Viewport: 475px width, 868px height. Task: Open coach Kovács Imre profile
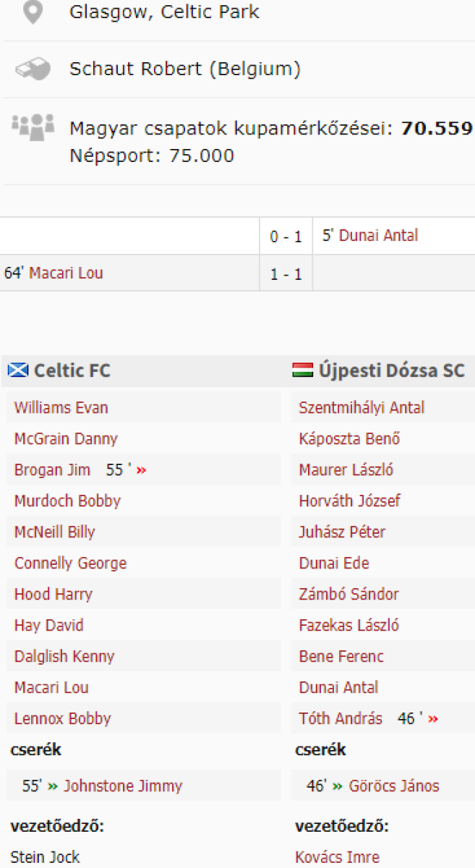click(337, 857)
